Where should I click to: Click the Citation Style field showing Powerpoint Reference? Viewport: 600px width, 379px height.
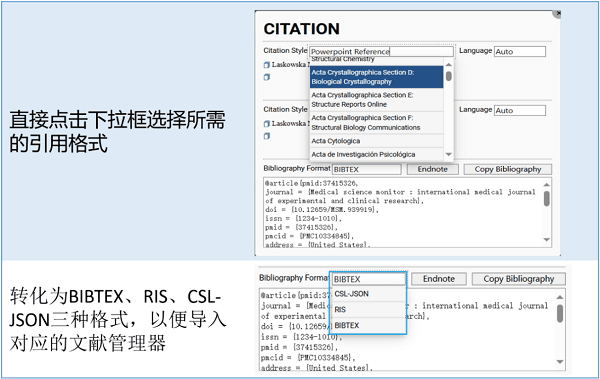click(381, 51)
